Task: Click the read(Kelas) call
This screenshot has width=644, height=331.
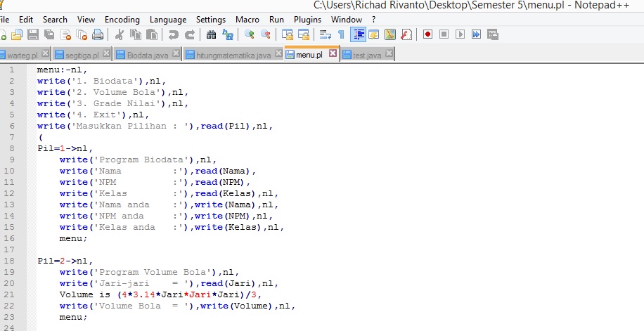Action: (x=225, y=193)
